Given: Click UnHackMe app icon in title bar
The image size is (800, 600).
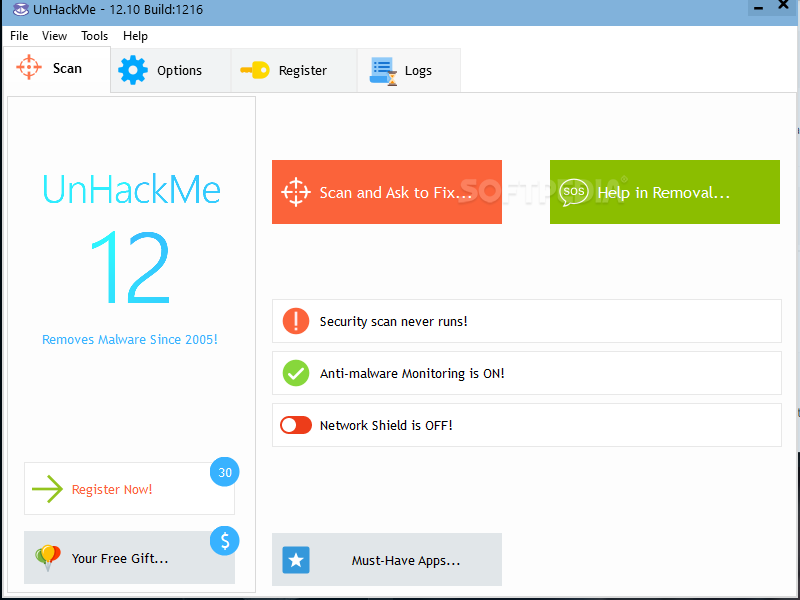Looking at the screenshot, I should click(x=20, y=9).
